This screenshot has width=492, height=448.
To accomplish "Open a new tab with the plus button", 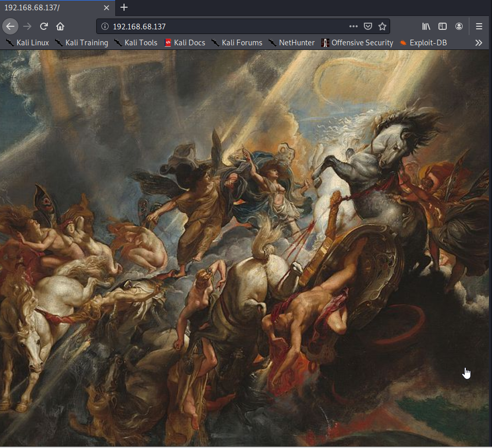I will (x=124, y=8).
